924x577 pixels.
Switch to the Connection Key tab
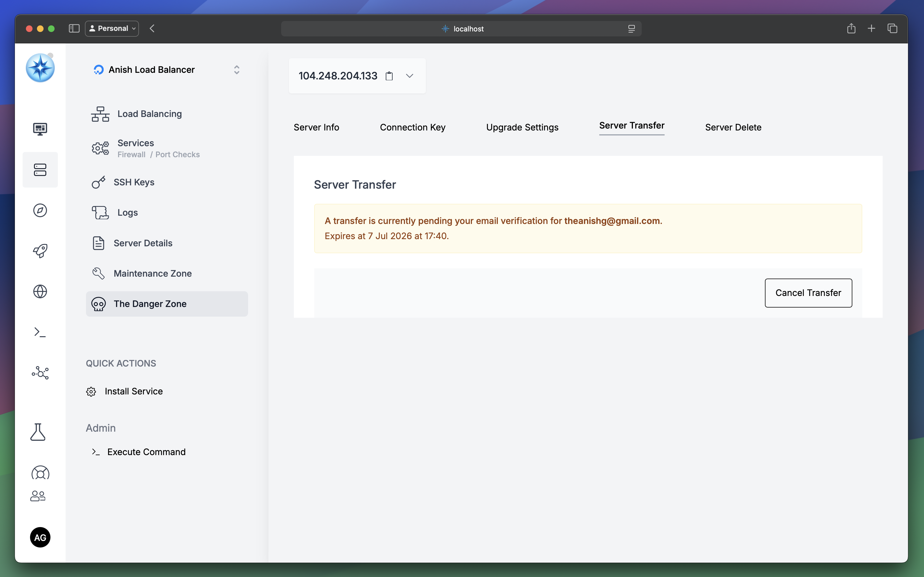click(413, 127)
